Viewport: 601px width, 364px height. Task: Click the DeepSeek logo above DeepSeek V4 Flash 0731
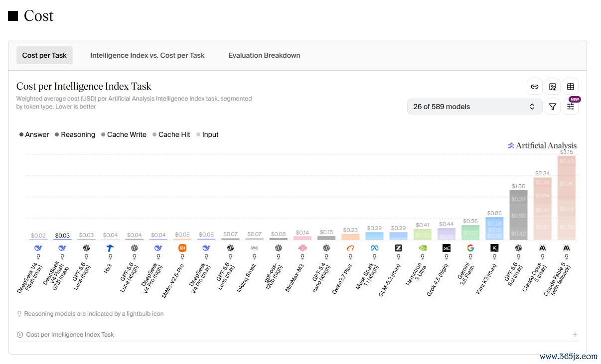click(x=62, y=248)
